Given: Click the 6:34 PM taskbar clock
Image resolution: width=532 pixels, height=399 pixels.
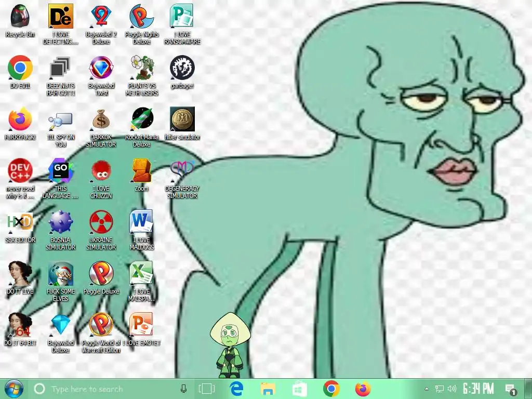Looking at the screenshot, I should (x=478, y=389).
